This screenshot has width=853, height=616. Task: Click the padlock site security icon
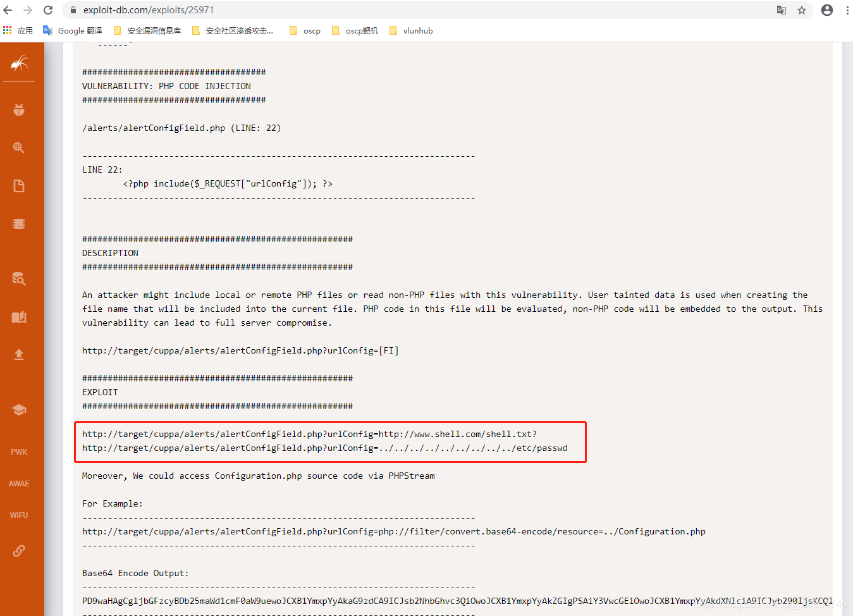tap(73, 10)
